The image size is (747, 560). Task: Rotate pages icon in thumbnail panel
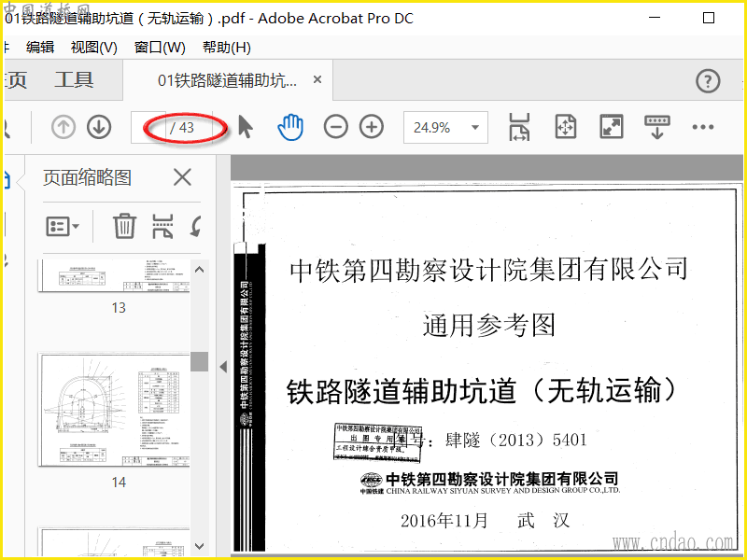pos(195,226)
